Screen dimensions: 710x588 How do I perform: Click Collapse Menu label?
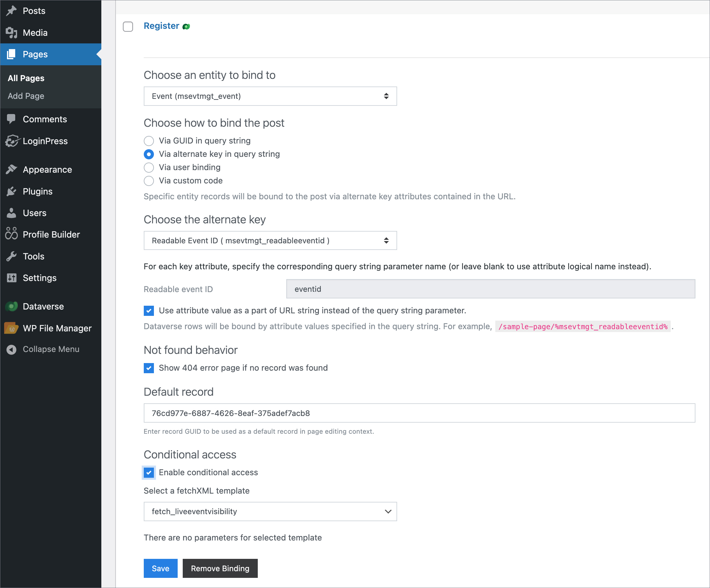point(51,349)
